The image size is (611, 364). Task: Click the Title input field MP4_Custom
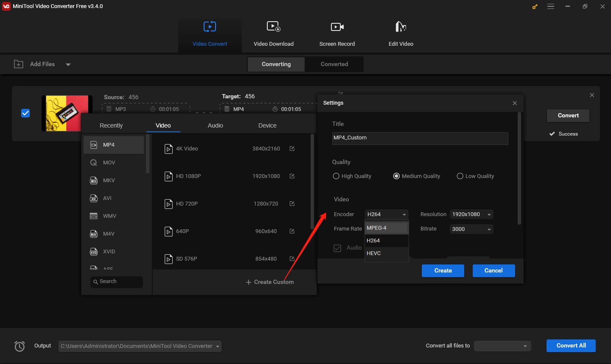420,138
